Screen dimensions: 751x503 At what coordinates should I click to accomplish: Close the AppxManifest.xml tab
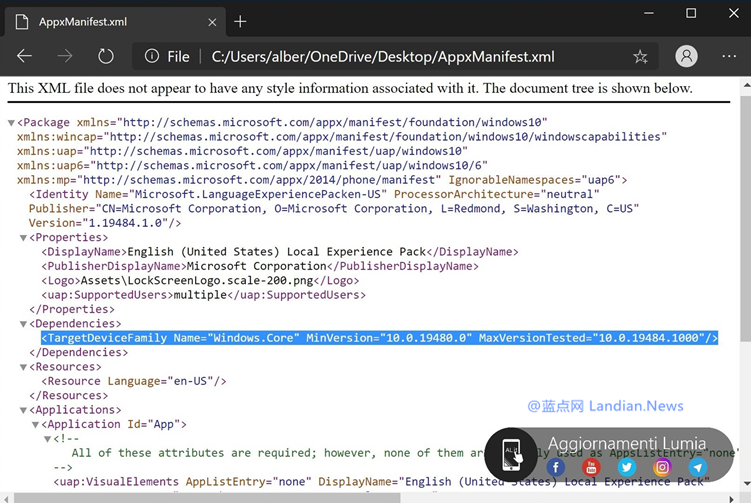[x=212, y=21]
